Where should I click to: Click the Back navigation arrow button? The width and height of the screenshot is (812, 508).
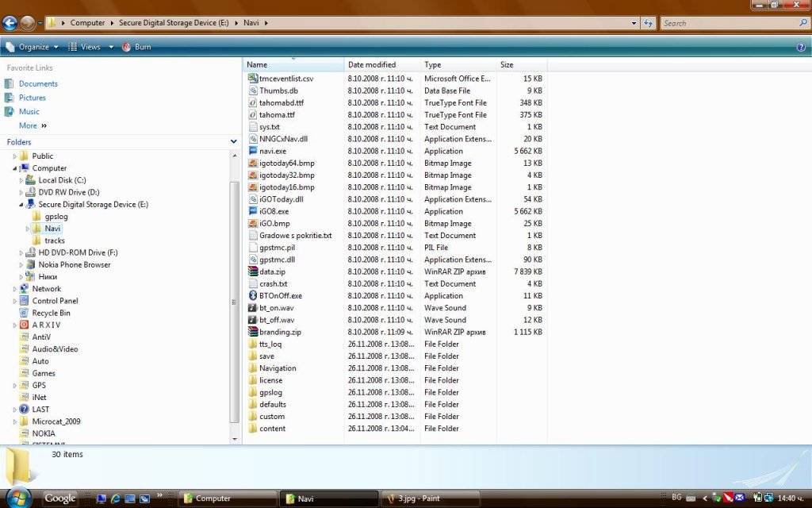[x=10, y=23]
